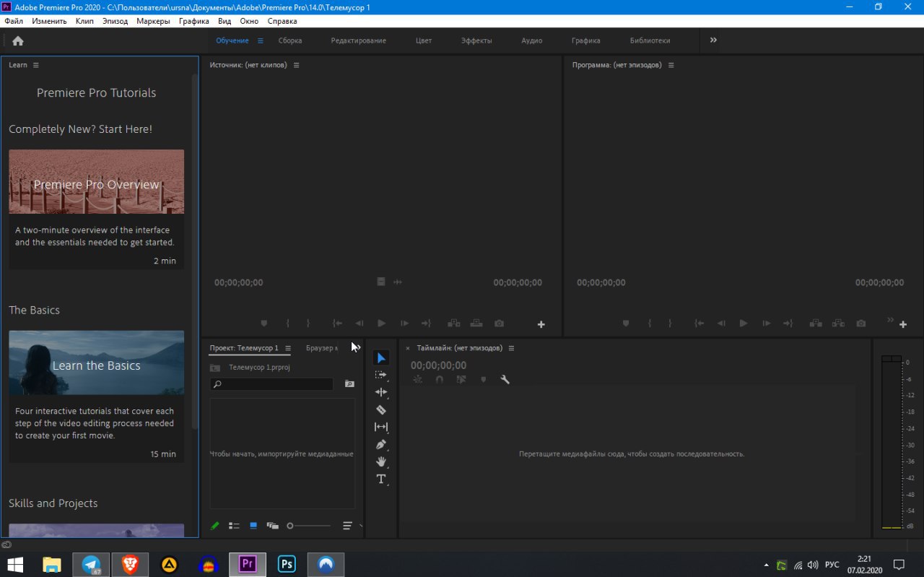
Task: Click Lift button in Program monitor
Action: (815, 324)
